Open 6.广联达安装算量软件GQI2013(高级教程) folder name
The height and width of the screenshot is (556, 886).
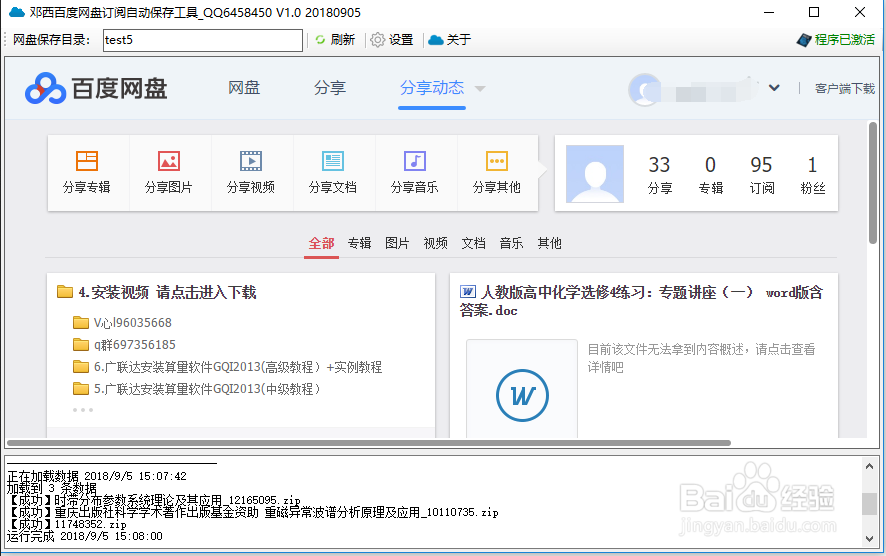[238, 367]
